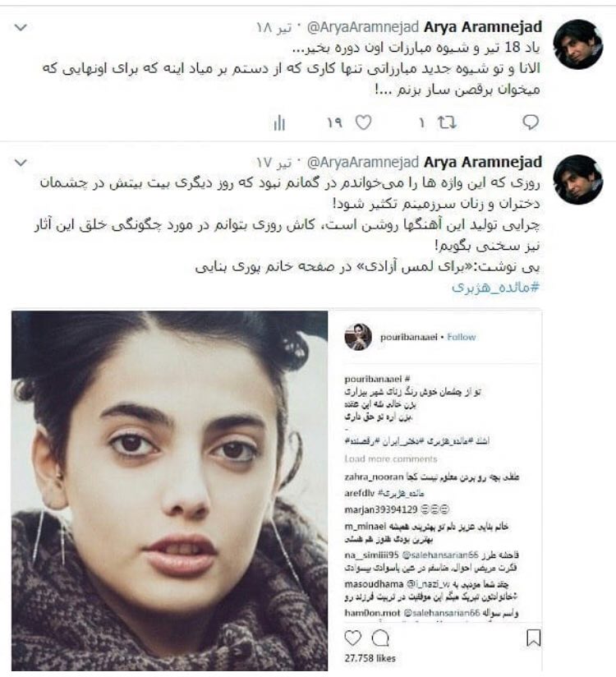Click reply icon on the 18 Tir tweet
The image size is (616, 677).
[531, 122]
